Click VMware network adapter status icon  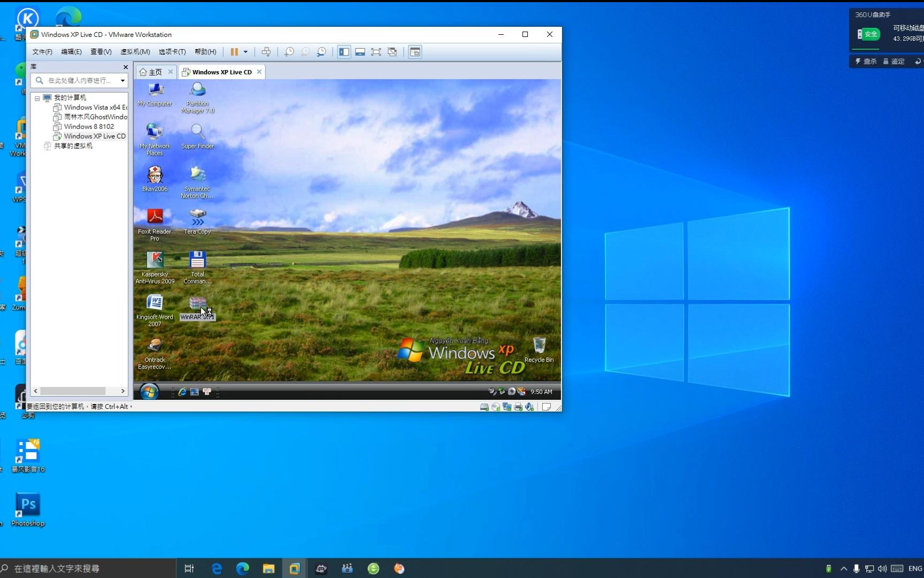pos(507,407)
